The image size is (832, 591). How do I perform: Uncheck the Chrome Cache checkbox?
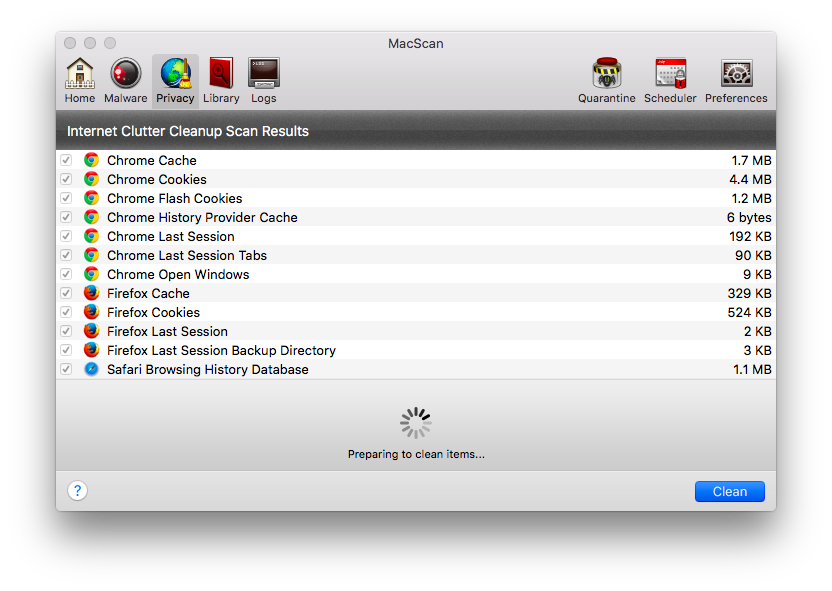click(66, 160)
